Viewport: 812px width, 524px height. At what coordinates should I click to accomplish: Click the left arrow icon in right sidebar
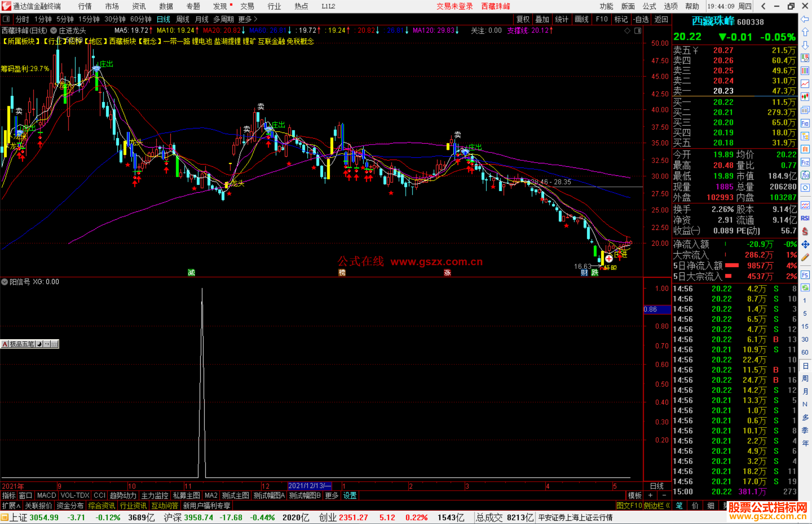pos(805,19)
